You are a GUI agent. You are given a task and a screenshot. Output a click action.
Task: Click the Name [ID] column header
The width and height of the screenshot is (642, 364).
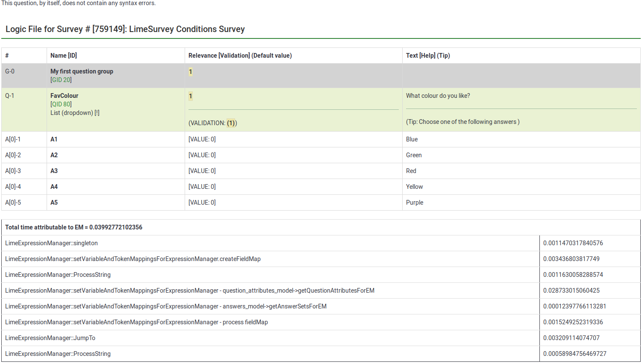pyautogui.click(x=64, y=56)
